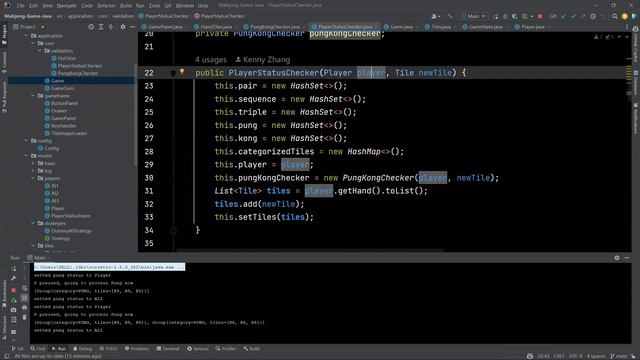Open the Help menu

[x=202, y=6]
